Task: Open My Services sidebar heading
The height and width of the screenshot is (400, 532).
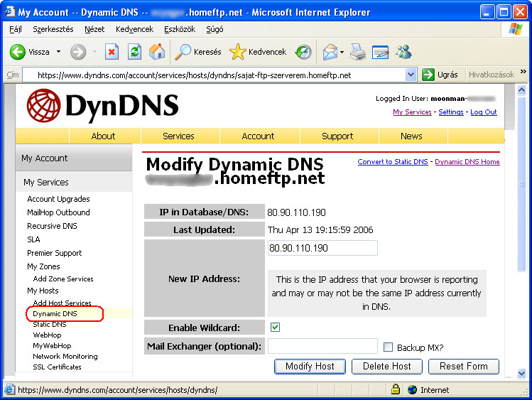Action: point(46,182)
